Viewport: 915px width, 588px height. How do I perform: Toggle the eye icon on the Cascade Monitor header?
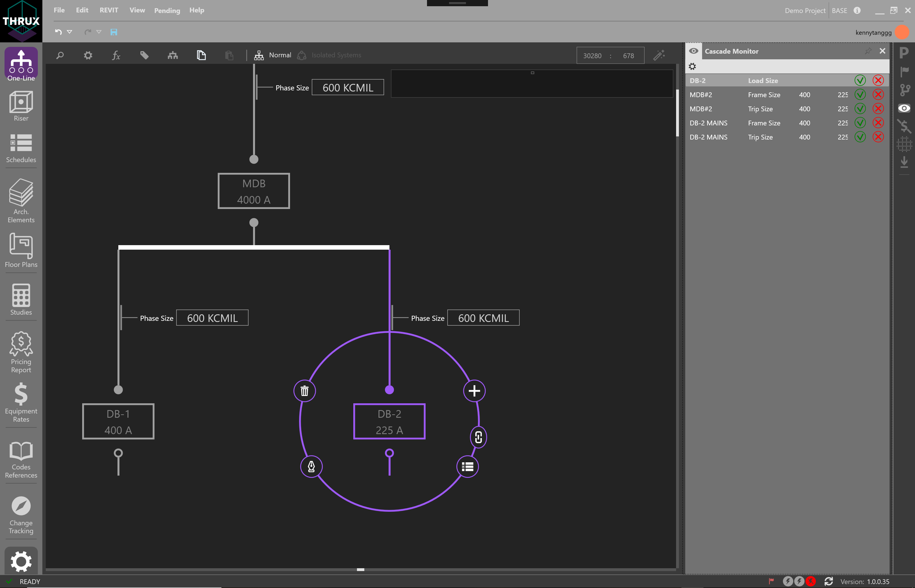[x=694, y=51]
